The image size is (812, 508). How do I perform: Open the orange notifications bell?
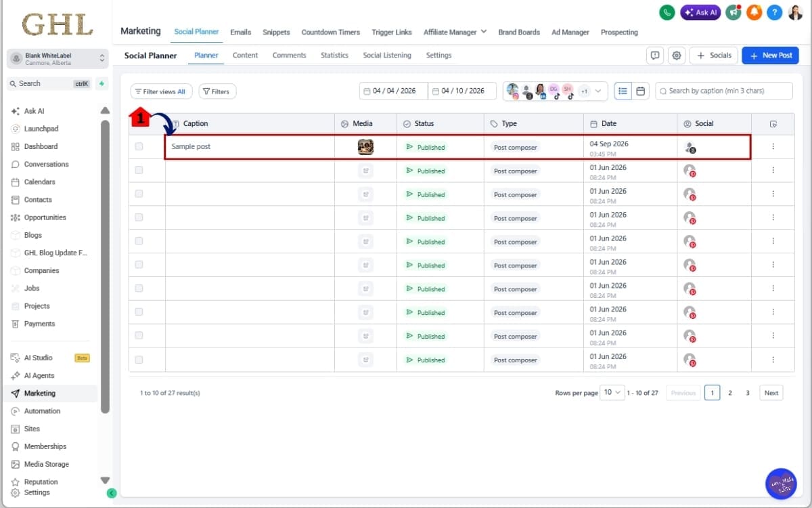click(754, 12)
